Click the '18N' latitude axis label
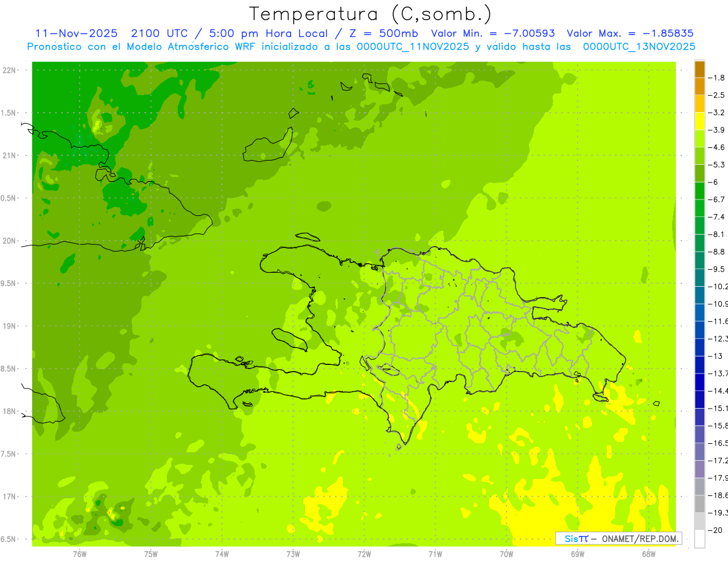The width and height of the screenshot is (728, 562). point(10,411)
